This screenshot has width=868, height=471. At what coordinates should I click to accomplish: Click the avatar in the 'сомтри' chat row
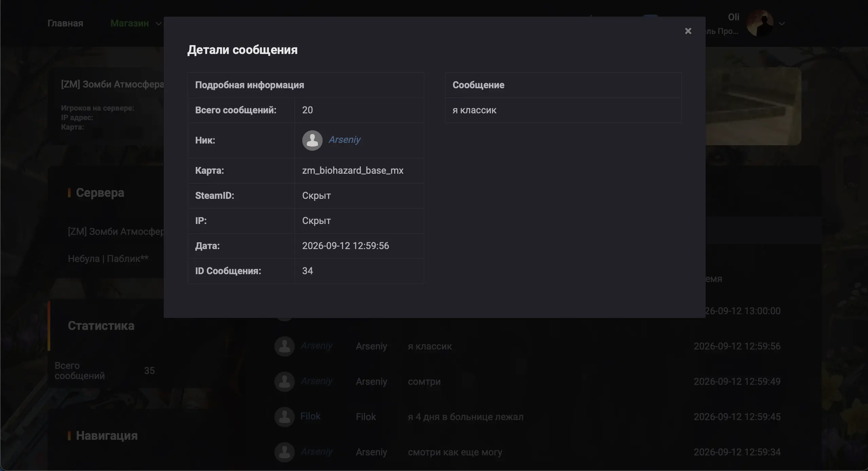[x=284, y=381]
